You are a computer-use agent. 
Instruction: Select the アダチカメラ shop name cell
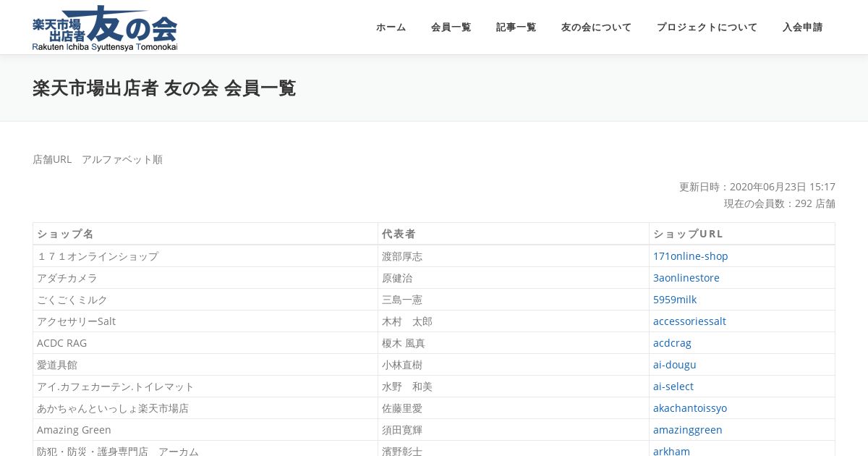205,278
